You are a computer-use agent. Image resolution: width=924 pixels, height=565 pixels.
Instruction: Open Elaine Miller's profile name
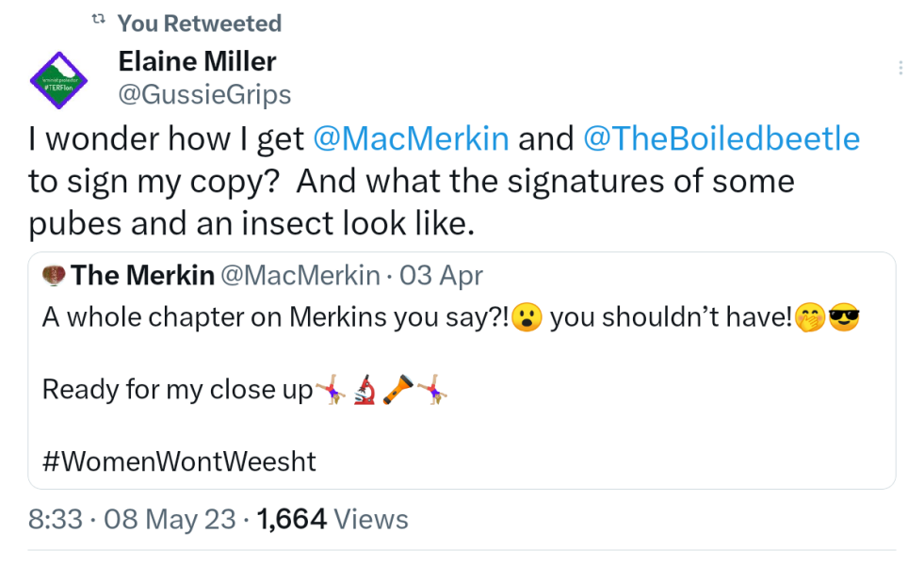[197, 62]
